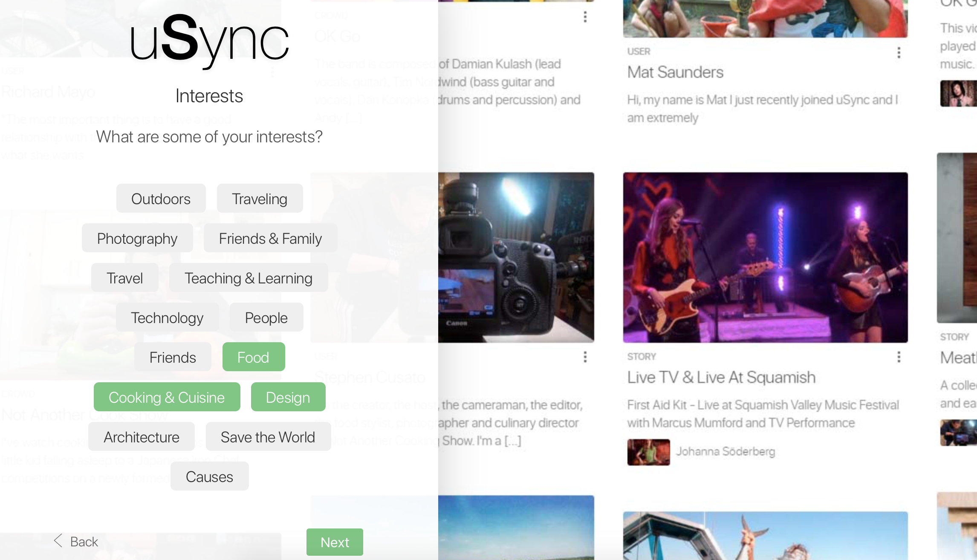The height and width of the screenshot is (560, 977).
Task: Open the Mat Saunders card options menu
Action: click(x=899, y=53)
